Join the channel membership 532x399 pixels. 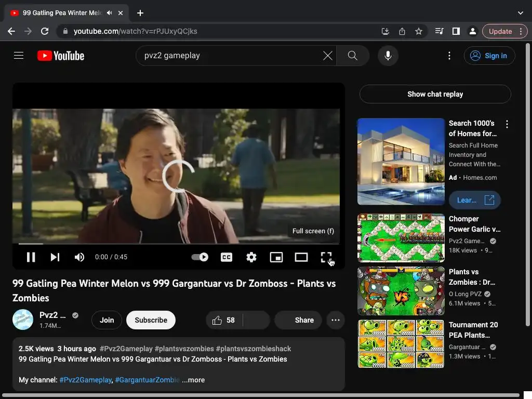coord(107,320)
